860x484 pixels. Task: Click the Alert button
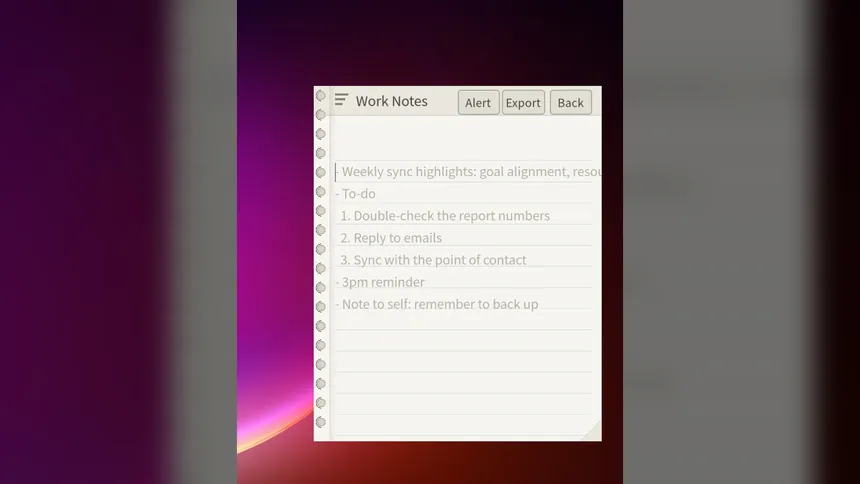(x=478, y=103)
